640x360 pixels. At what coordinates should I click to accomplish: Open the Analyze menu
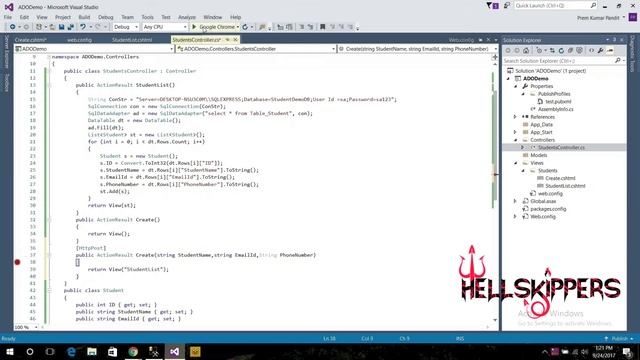click(187, 17)
